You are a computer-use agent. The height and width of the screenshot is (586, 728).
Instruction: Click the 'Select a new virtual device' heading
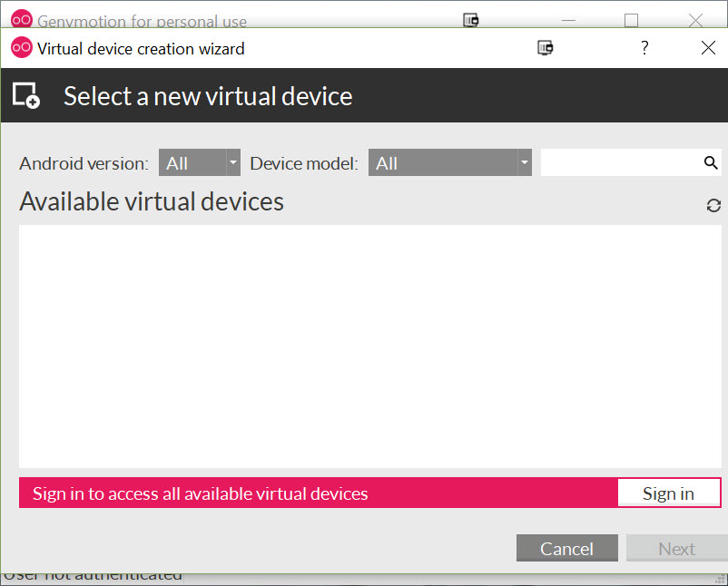(x=208, y=96)
